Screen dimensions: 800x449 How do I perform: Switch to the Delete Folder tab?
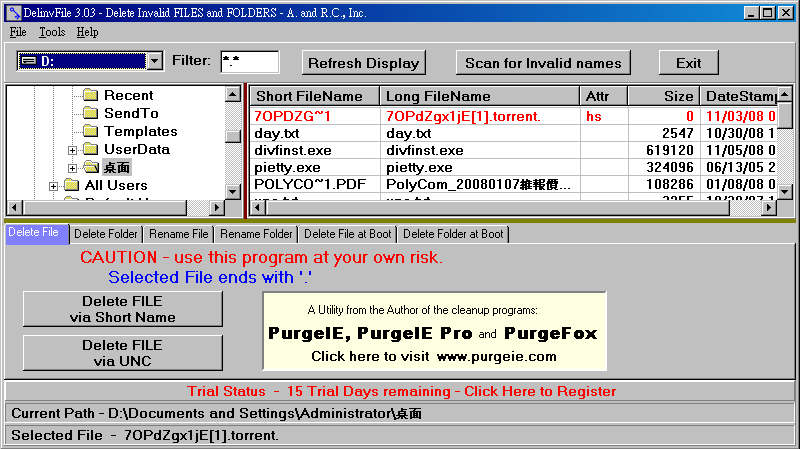(106, 234)
